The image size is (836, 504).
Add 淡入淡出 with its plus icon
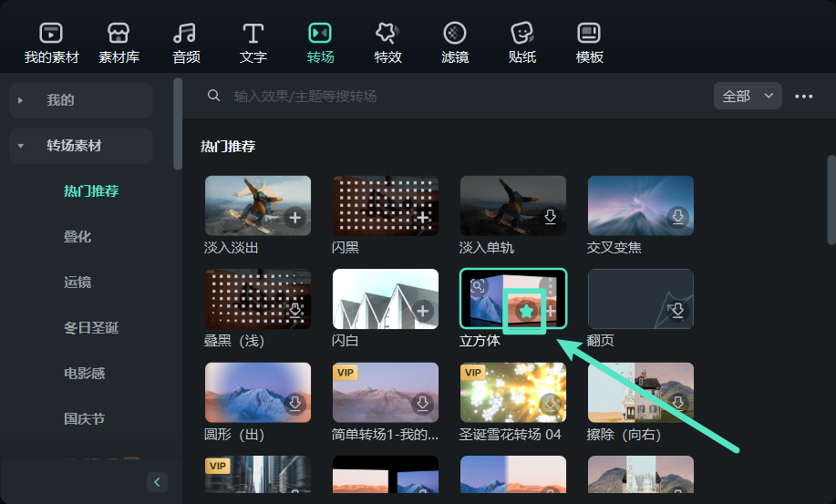pyautogui.click(x=294, y=218)
